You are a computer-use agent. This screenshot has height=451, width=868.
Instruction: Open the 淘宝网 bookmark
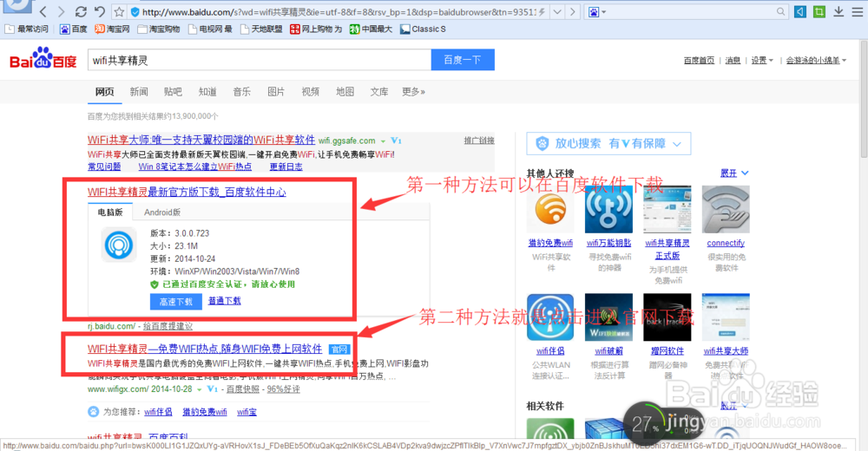112,29
